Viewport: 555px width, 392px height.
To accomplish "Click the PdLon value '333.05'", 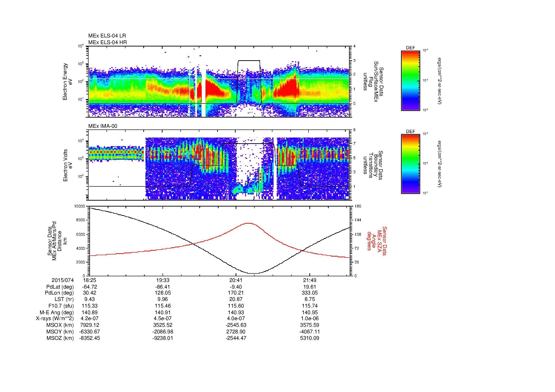I will (x=310, y=293).
